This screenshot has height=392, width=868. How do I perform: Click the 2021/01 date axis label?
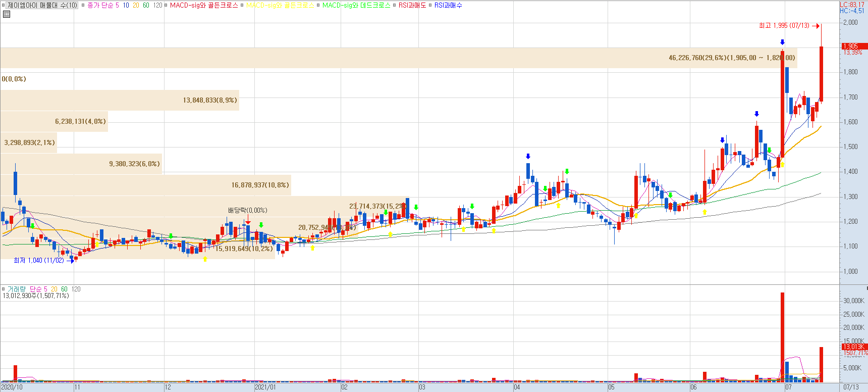click(x=265, y=387)
